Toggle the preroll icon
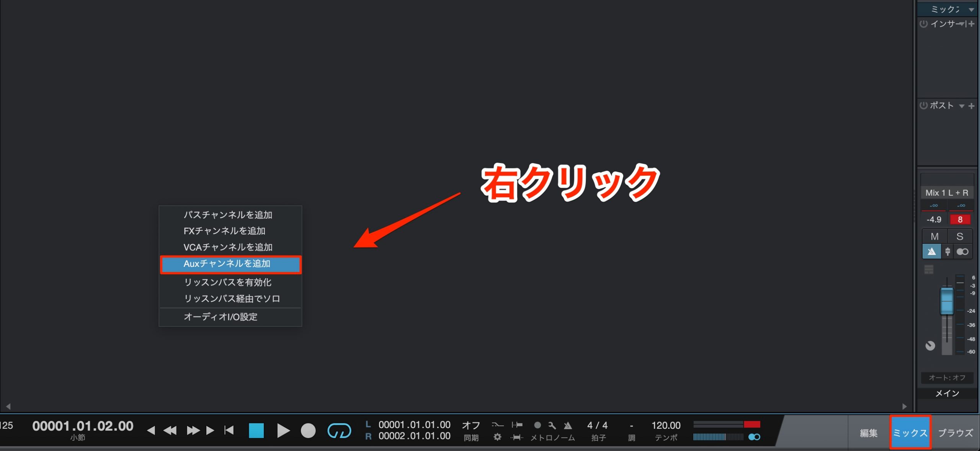980x451 pixels. (x=517, y=425)
